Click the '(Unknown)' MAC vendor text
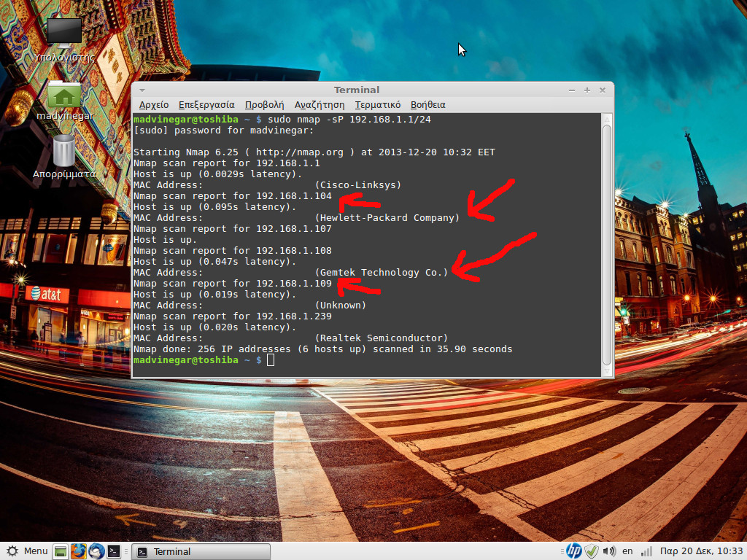 341,306
